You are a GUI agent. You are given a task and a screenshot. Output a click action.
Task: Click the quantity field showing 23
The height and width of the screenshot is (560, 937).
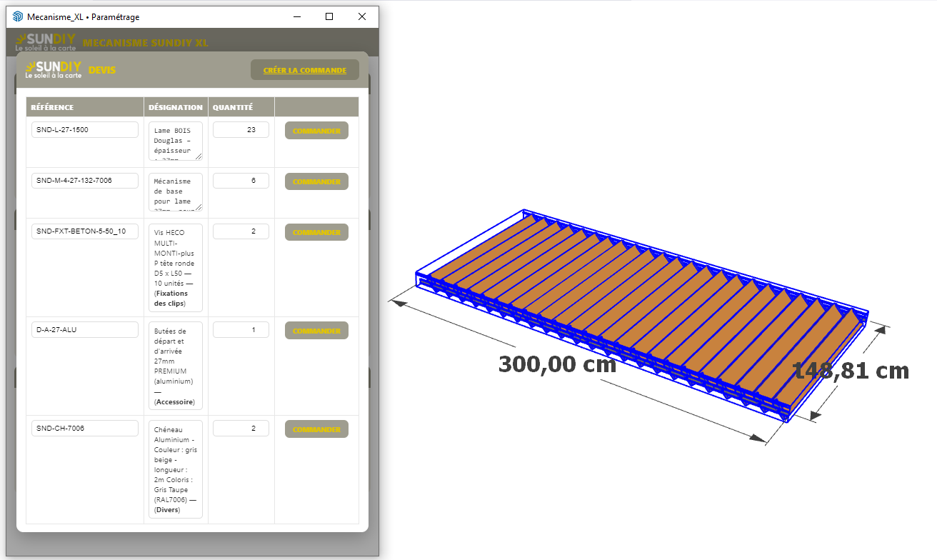(241, 130)
